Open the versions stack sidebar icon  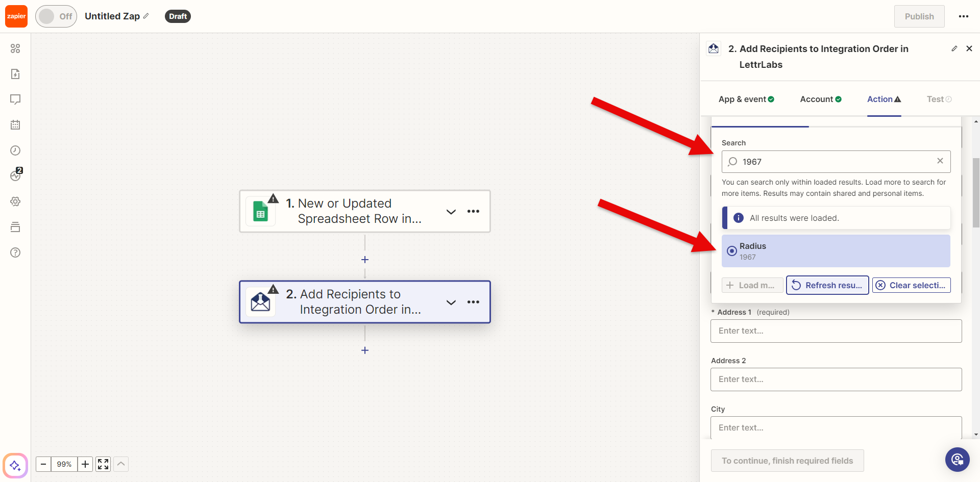pos(15,227)
